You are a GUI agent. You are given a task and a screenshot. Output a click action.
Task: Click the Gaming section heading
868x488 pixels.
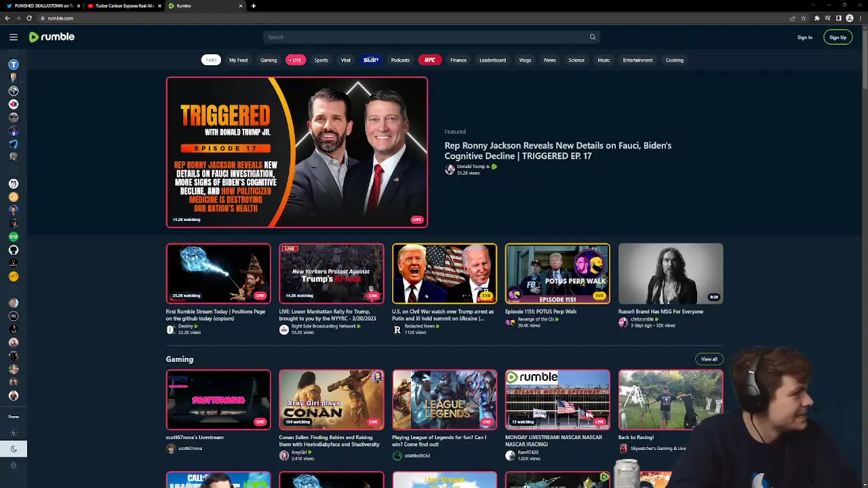click(x=180, y=359)
